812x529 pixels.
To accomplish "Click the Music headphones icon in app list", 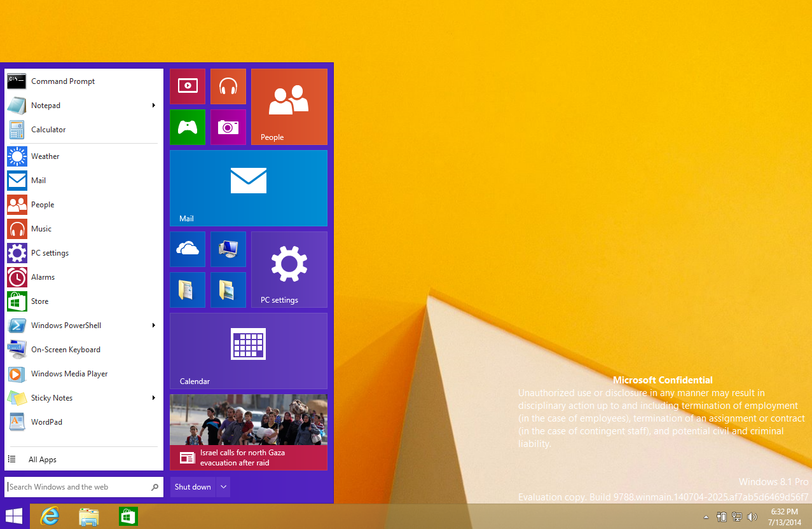I will coord(17,229).
